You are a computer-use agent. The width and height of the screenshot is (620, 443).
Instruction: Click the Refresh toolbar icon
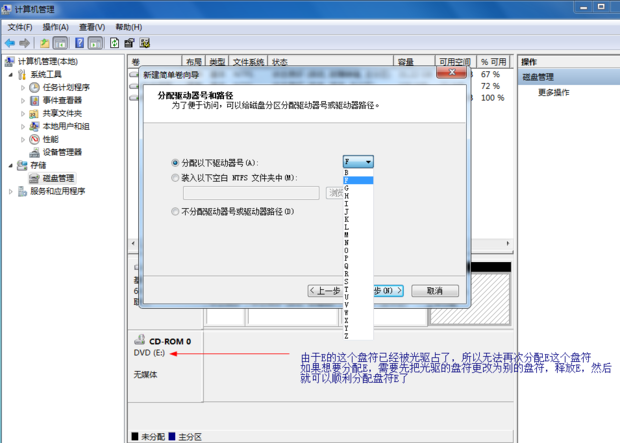click(x=114, y=44)
